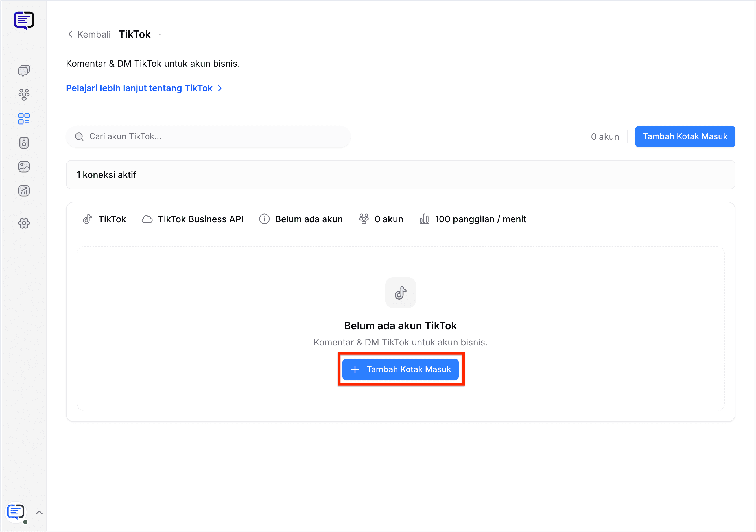Open the media gallery icon in sidebar
The width and height of the screenshot is (756, 532).
pos(24,167)
